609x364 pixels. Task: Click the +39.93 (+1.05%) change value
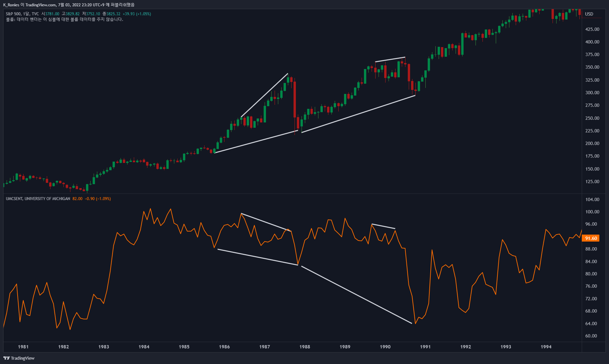[x=137, y=14]
